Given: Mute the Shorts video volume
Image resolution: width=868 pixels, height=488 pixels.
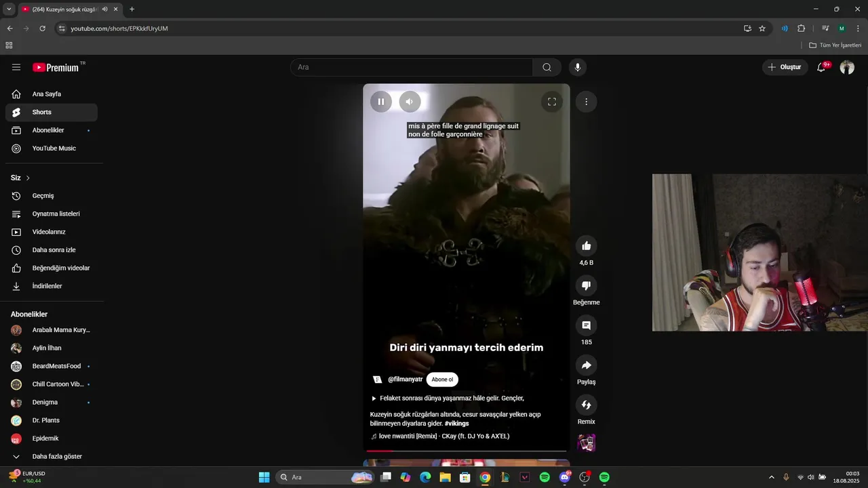Looking at the screenshot, I should (410, 102).
